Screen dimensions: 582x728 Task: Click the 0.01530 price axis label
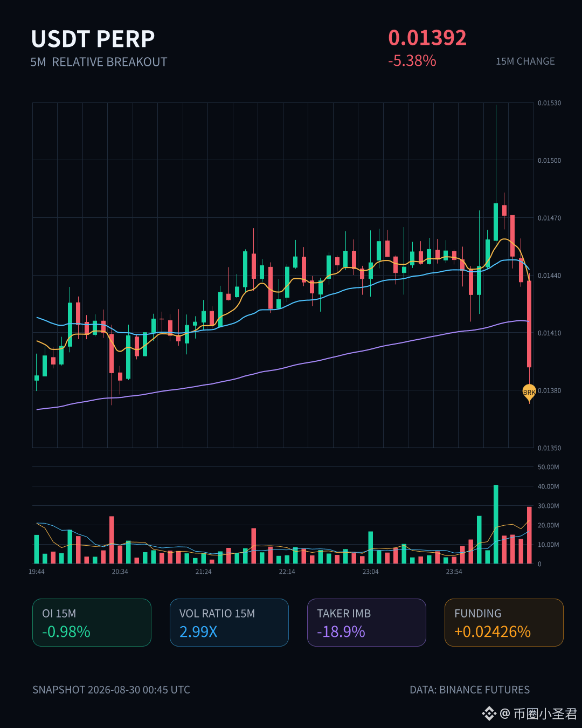tap(549, 103)
